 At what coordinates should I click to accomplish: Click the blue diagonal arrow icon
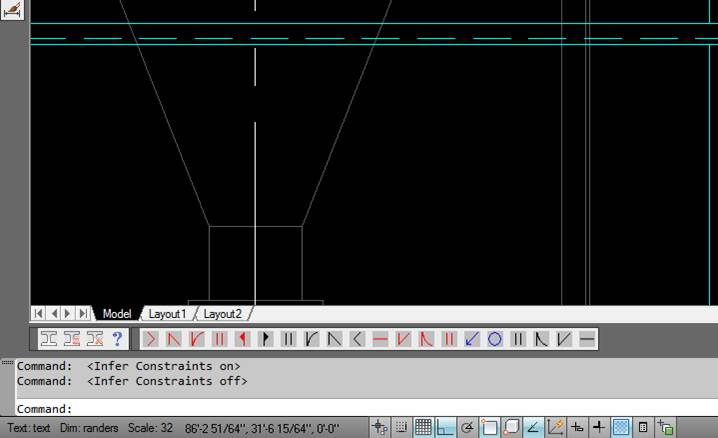(472, 339)
